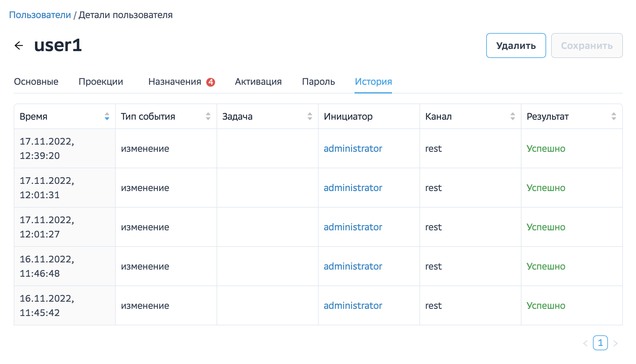Switch to Проекции tab
This screenshot has height=364, width=636.
pyautogui.click(x=101, y=82)
